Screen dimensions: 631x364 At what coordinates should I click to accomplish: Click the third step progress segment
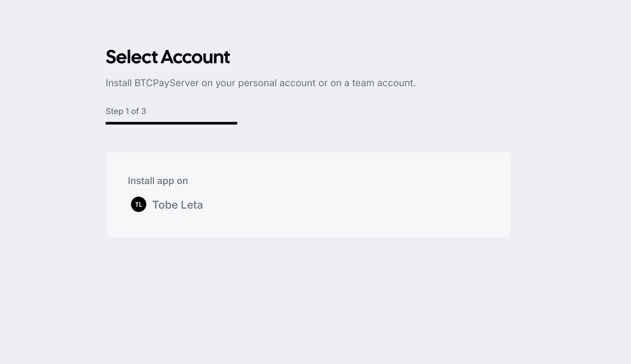(x=445, y=123)
